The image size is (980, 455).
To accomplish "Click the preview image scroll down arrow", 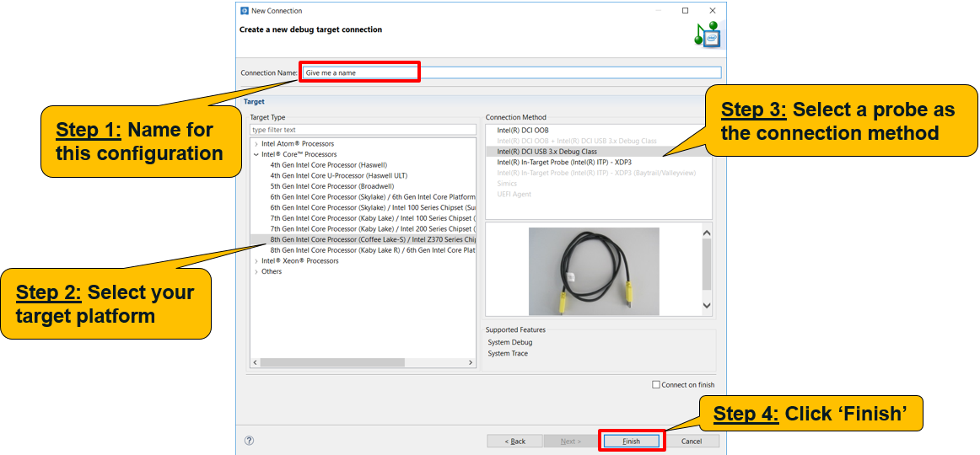I will [x=707, y=305].
